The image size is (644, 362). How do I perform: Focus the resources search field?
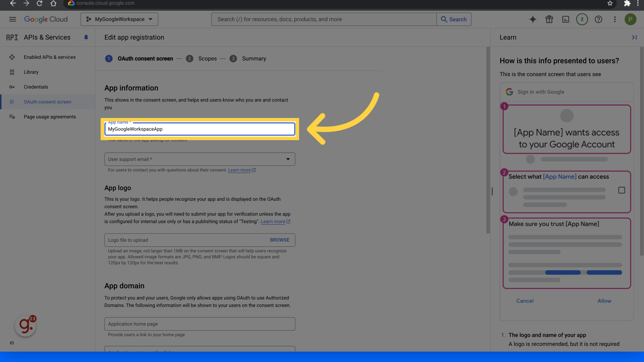pyautogui.click(x=324, y=19)
